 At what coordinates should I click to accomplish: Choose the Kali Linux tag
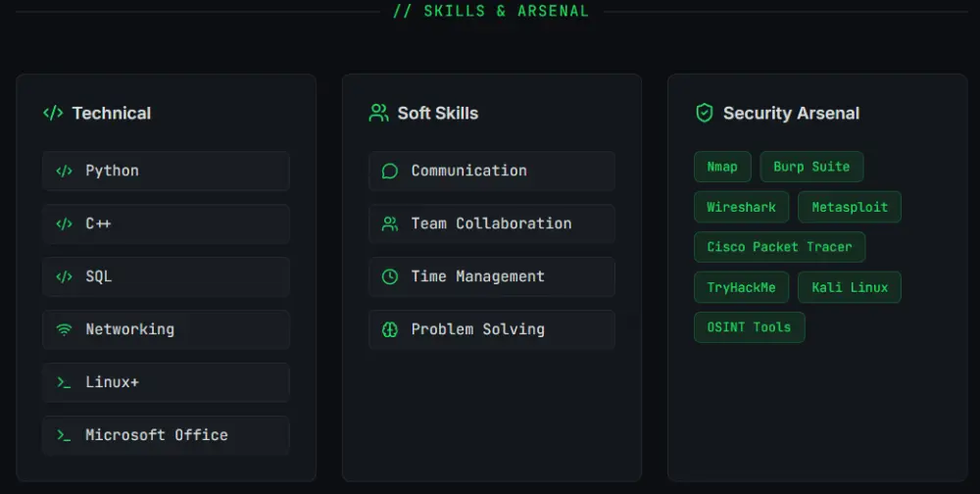point(850,287)
